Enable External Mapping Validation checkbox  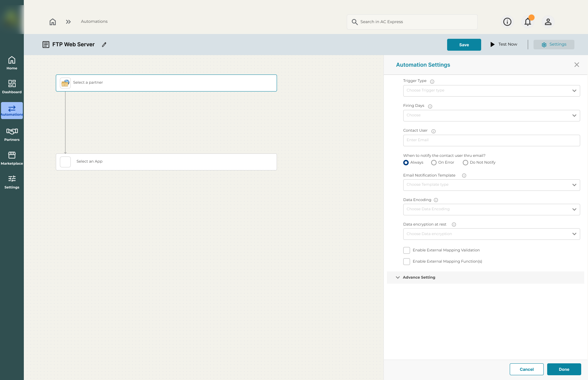407,250
